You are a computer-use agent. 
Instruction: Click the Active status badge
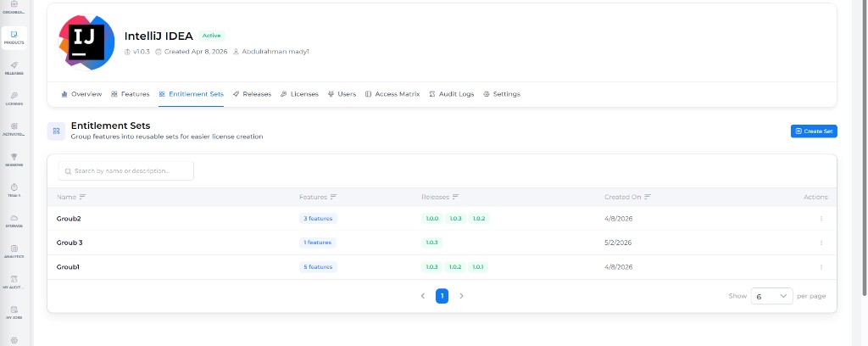211,36
